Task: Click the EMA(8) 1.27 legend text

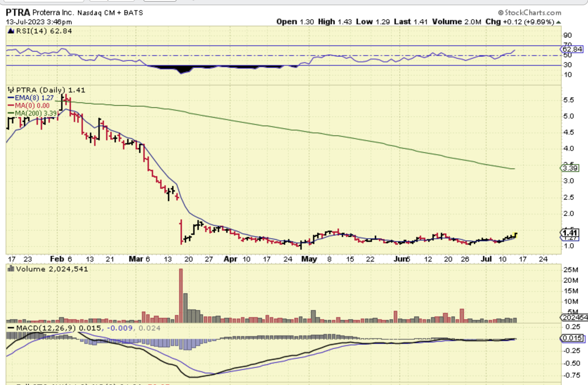Action: [34, 98]
